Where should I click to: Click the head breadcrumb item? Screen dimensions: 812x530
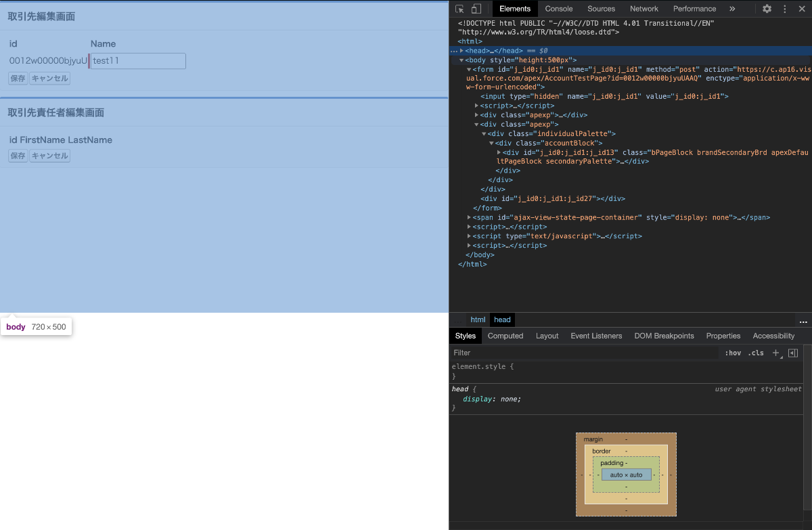click(502, 320)
